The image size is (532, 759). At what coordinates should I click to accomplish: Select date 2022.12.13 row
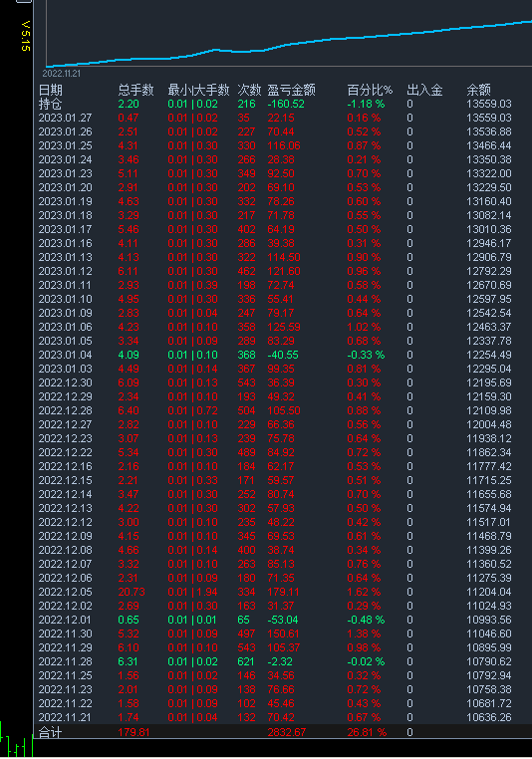pyautogui.click(x=66, y=508)
